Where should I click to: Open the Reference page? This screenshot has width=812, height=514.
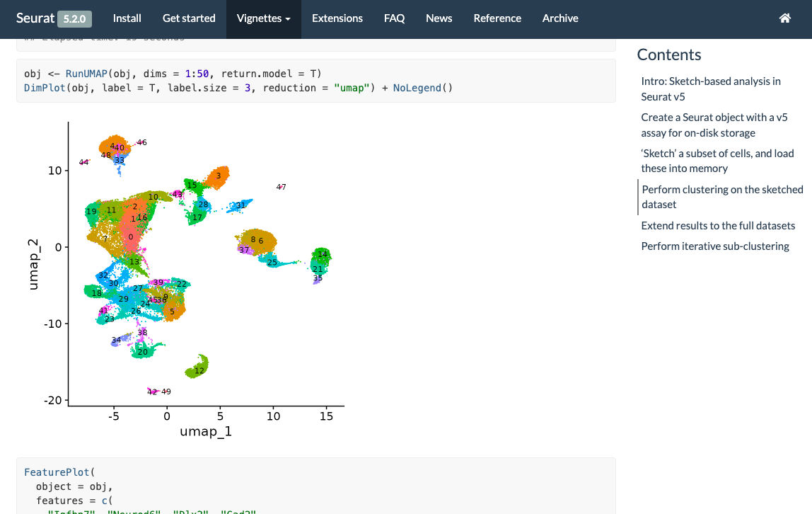point(497,18)
